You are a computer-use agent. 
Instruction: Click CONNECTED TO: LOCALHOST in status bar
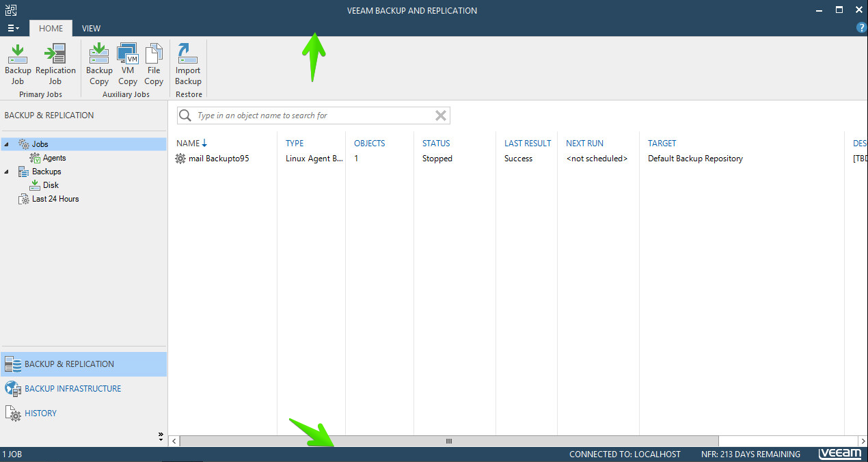[625, 454]
